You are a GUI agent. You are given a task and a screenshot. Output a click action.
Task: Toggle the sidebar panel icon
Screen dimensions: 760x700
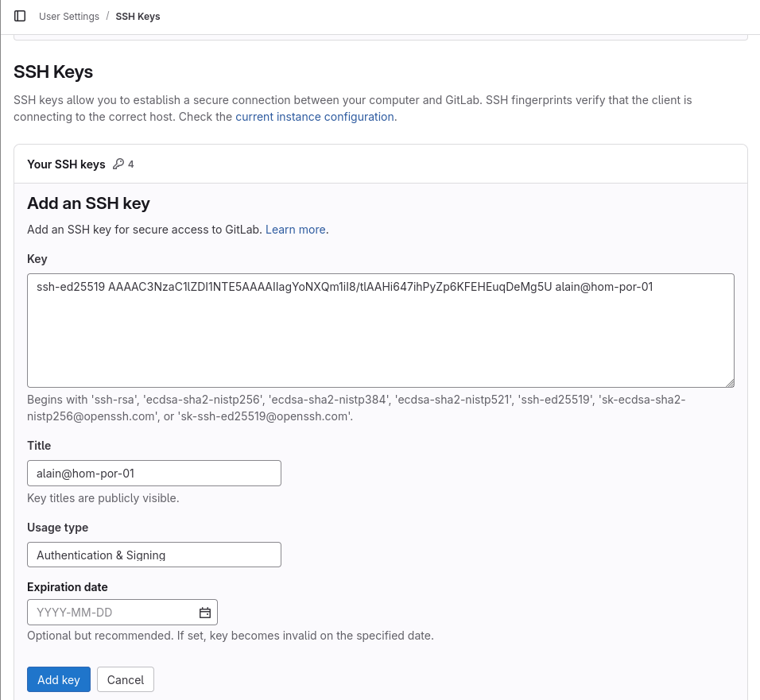pos(20,16)
